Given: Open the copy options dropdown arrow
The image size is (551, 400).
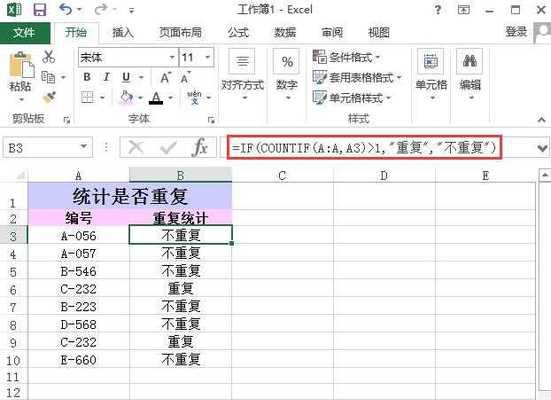Looking at the screenshot, I should tap(63, 77).
